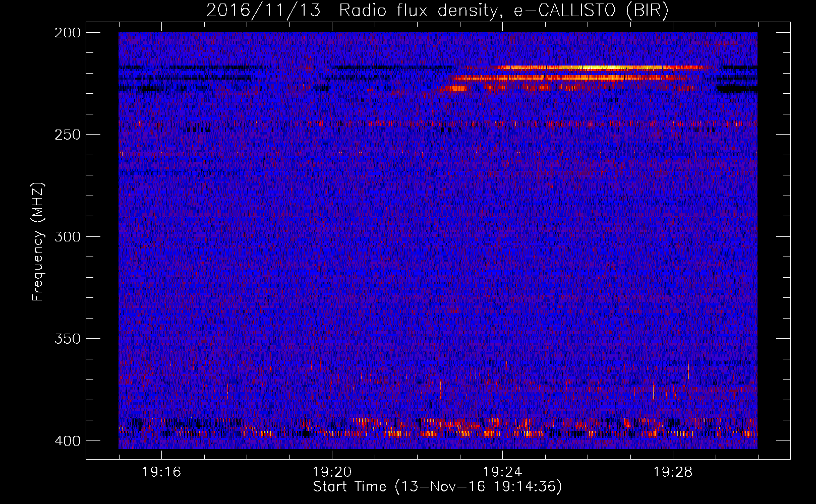Click the 'Start Time (13-Nov-16 19:14:36)' axis label
Screen dimensions: 816x504
click(x=437, y=487)
